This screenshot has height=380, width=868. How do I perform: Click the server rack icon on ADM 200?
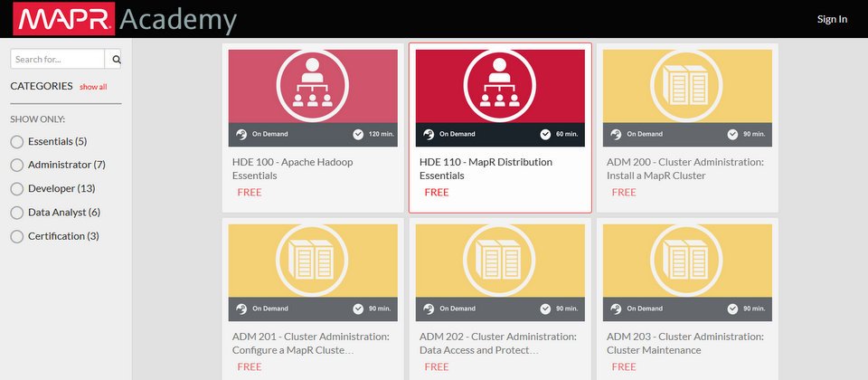(686, 85)
